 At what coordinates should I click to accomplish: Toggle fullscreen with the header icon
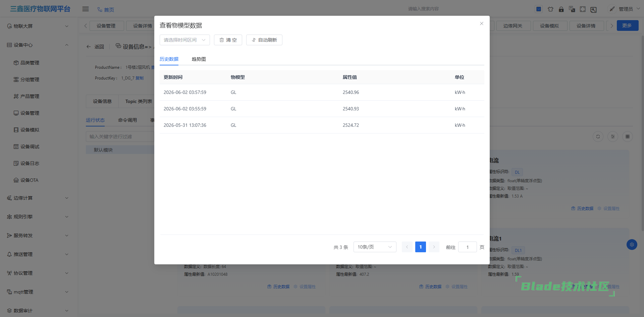click(x=583, y=9)
